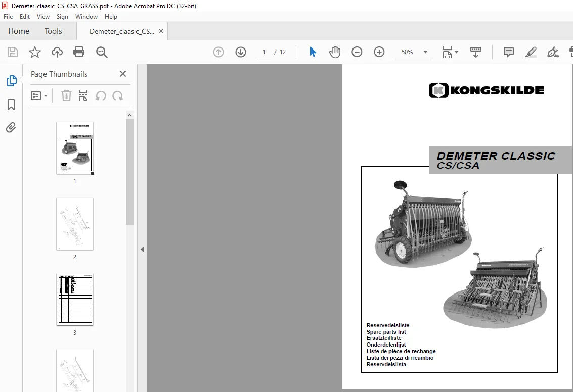573x392 pixels.
Task: Select page 3 thumbnail
Action: point(75,299)
